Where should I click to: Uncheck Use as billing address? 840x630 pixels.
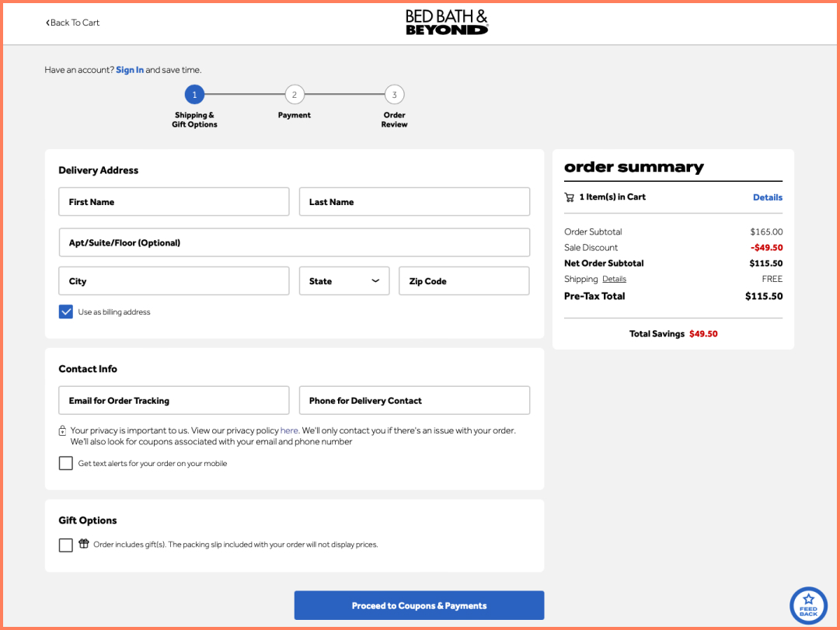pyautogui.click(x=65, y=310)
